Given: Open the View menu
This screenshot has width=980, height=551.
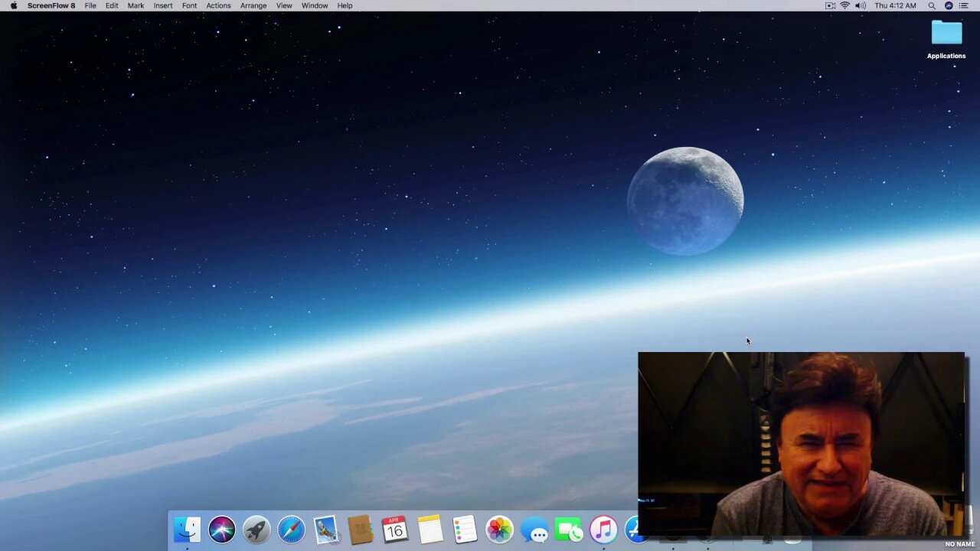Looking at the screenshot, I should point(284,5).
